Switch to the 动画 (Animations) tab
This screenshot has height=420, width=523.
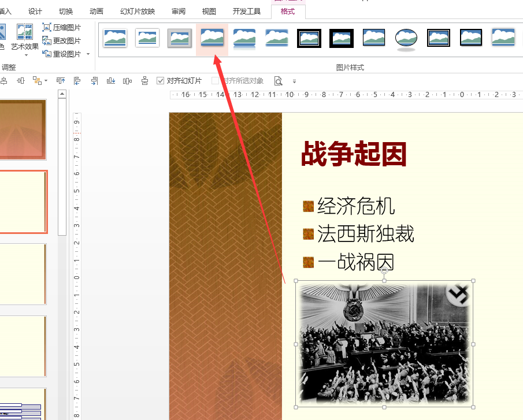(97, 10)
